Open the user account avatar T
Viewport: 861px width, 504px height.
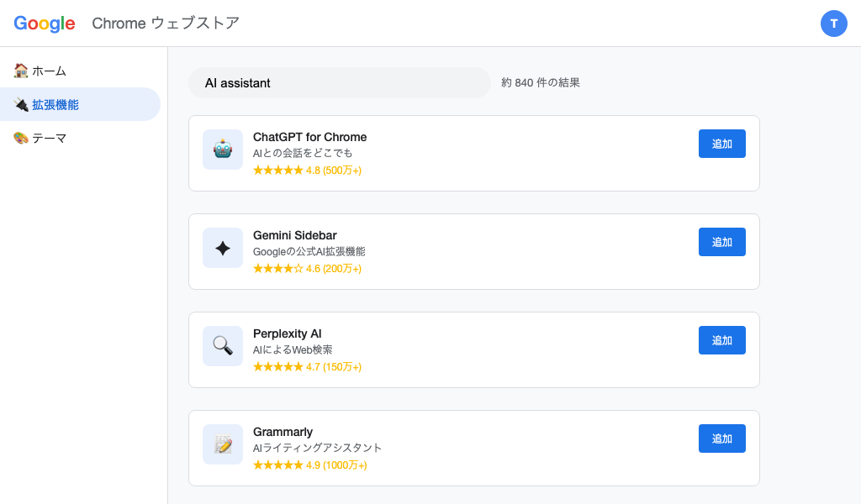[x=834, y=24]
